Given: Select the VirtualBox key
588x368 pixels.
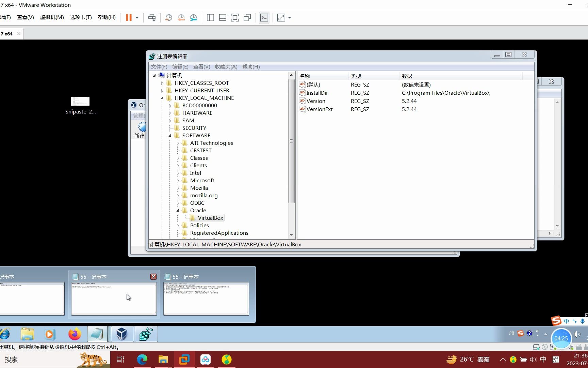Looking at the screenshot, I should point(211,218).
